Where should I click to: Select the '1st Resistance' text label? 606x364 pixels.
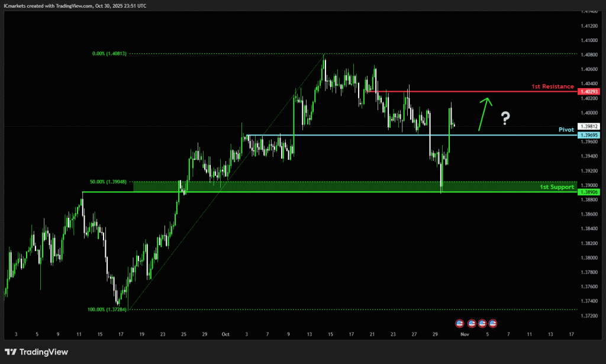point(552,86)
